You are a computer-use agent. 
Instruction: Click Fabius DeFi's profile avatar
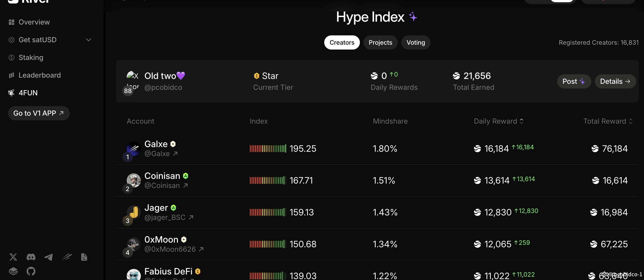pyautogui.click(x=134, y=274)
